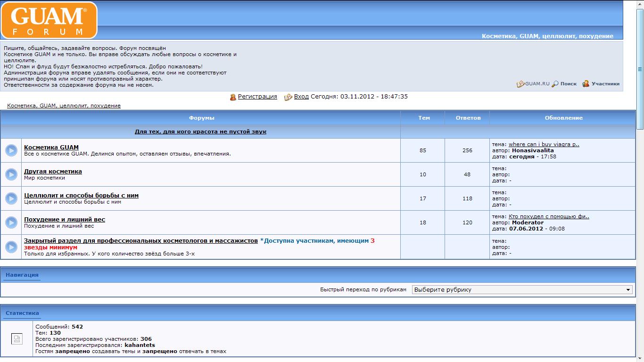Click the magnifier search icon
Screen dimensions: 644x362
(555, 84)
